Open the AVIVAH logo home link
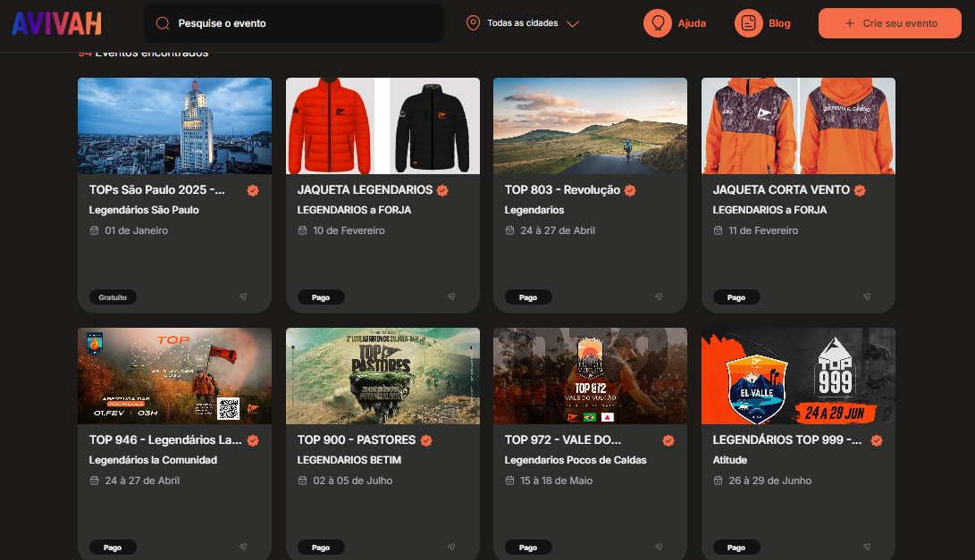975x560 pixels. pos(56,23)
